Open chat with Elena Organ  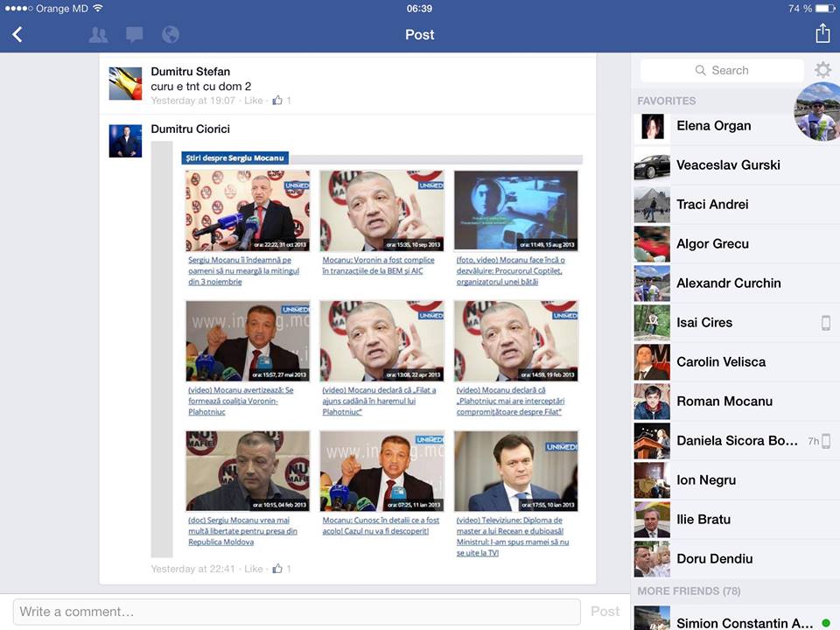pyautogui.click(x=713, y=126)
